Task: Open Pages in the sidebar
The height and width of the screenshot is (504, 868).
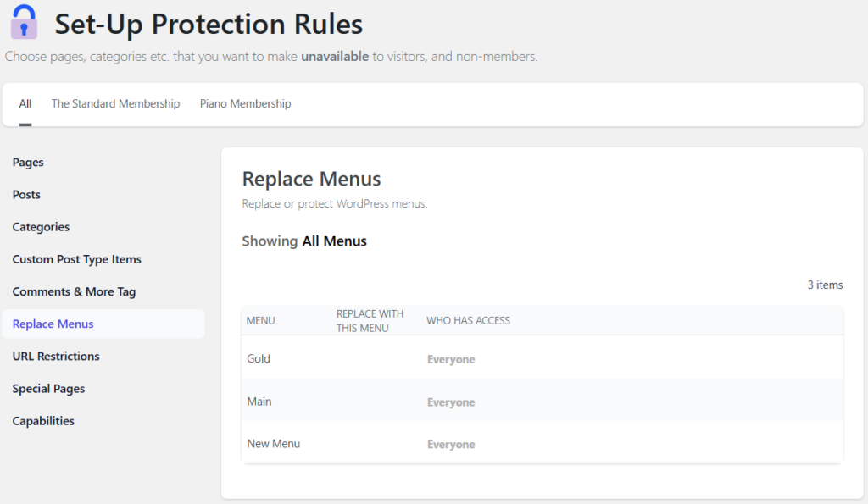Action: click(x=28, y=163)
